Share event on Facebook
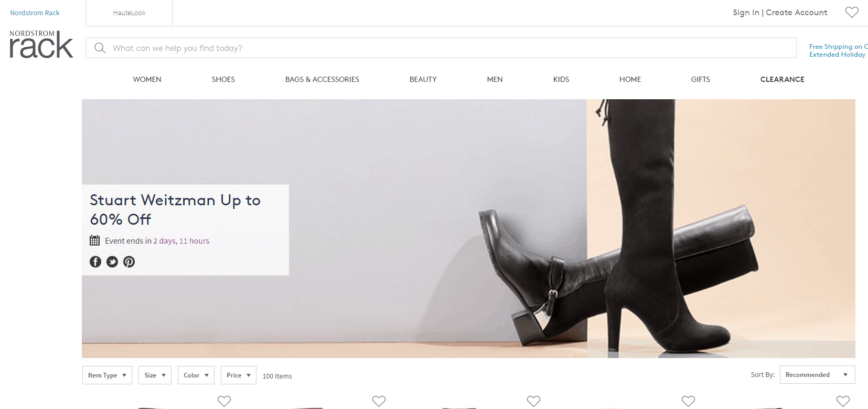This screenshot has width=868, height=409. coord(95,261)
